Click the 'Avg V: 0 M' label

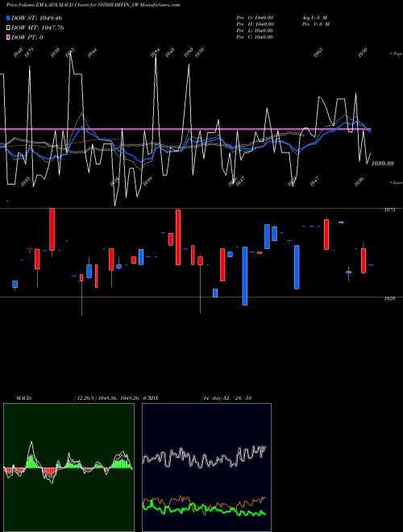coord(314,18)
